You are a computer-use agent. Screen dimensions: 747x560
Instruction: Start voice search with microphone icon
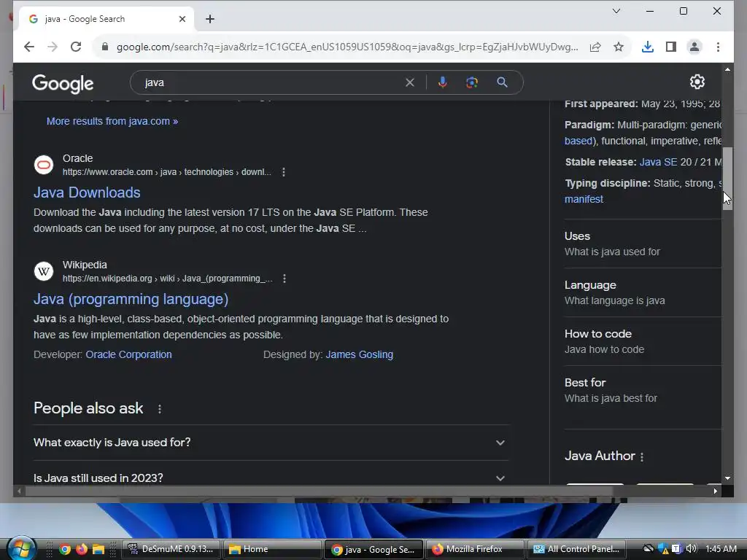[x=443, y=82]
